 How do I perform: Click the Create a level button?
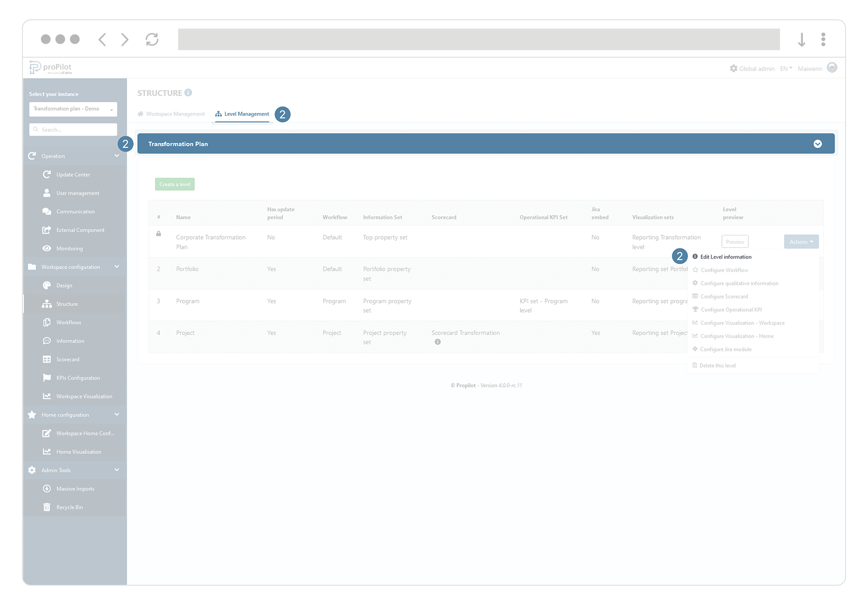pyautogui.click(x=175, y=184)
